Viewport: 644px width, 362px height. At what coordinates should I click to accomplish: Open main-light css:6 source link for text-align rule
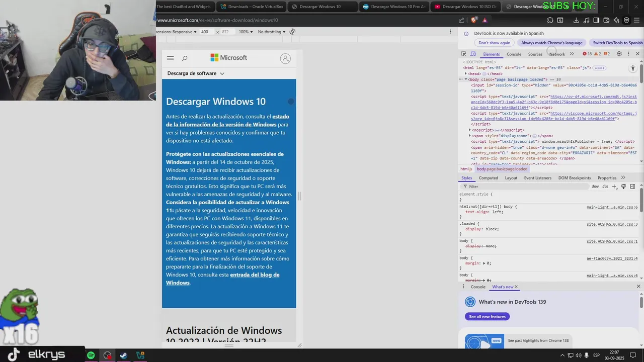click(612, 207)
